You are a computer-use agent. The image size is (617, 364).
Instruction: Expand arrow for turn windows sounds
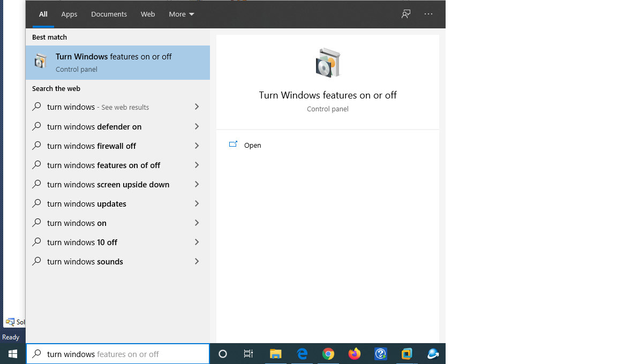197,261
